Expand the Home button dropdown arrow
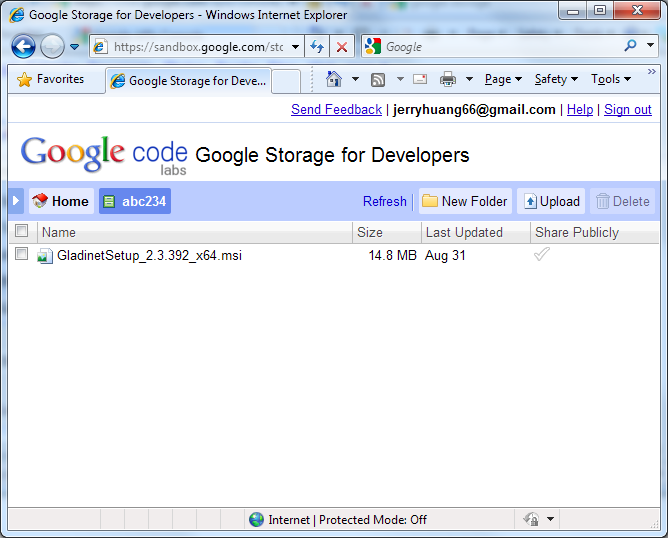The image size is (668, 538). pos(355,79)
